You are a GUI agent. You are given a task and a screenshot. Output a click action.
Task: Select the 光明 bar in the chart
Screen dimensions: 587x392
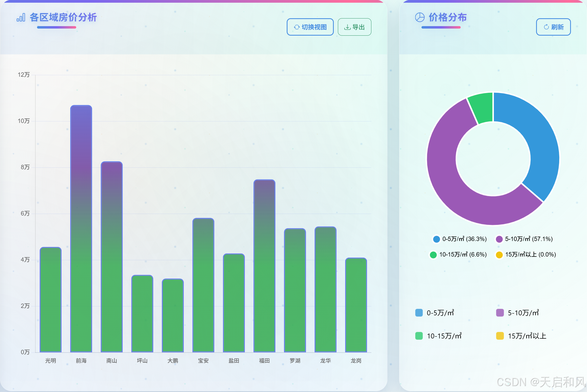(51, 300)
